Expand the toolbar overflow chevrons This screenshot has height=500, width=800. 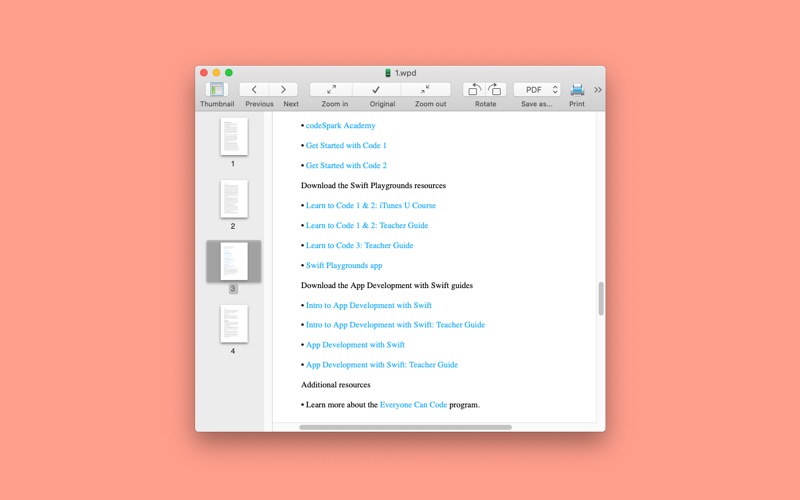pos(597,90)
